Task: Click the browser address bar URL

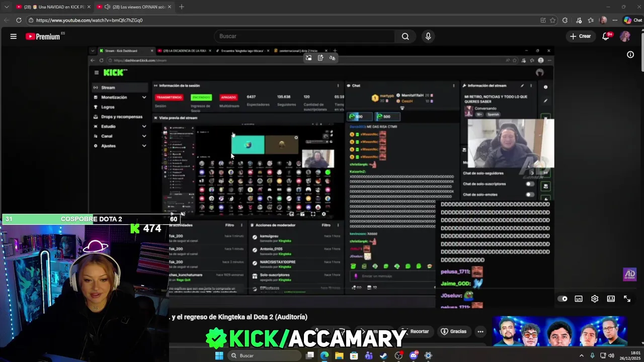Action: point(89,20)
